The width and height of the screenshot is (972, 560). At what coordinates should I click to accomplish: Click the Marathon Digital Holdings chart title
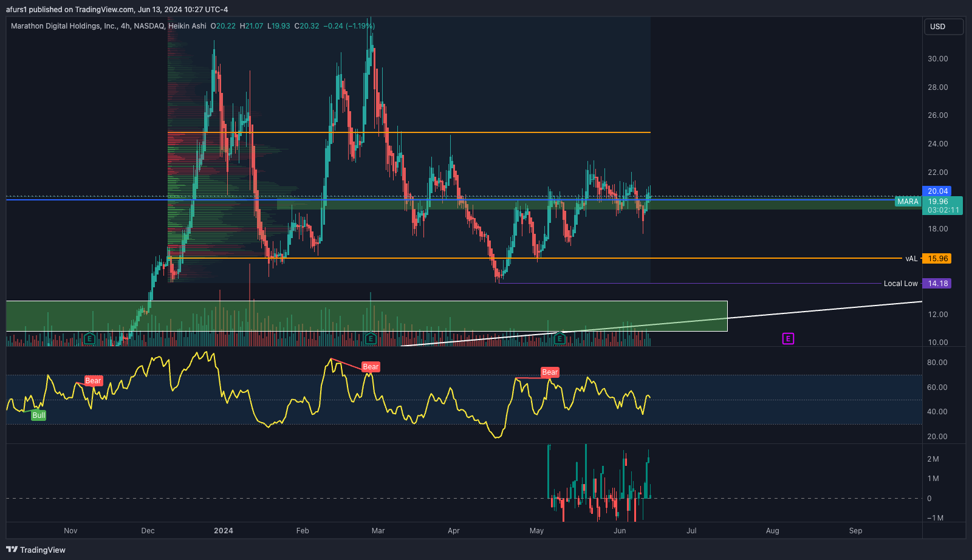(109, 26)
